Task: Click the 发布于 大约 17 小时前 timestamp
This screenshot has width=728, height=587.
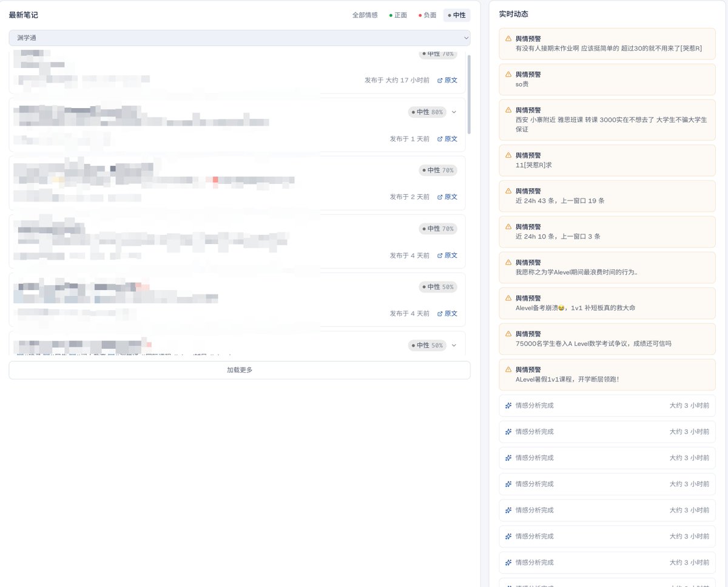Action: tap(397, 80)
